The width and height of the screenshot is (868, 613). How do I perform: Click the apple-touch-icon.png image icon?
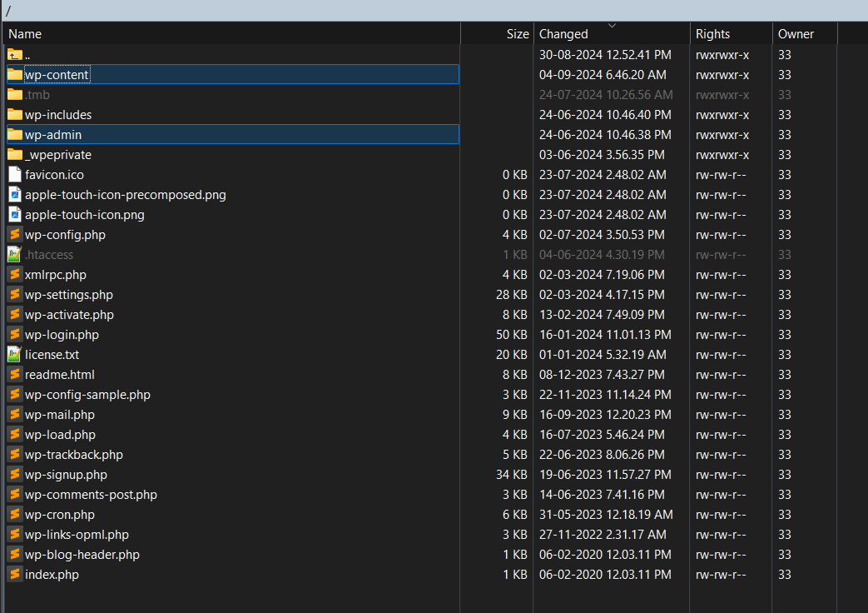coord(15,215)
